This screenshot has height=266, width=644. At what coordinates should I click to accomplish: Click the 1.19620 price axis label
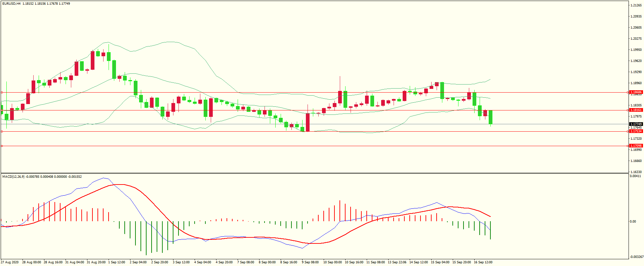pos(636,61)
